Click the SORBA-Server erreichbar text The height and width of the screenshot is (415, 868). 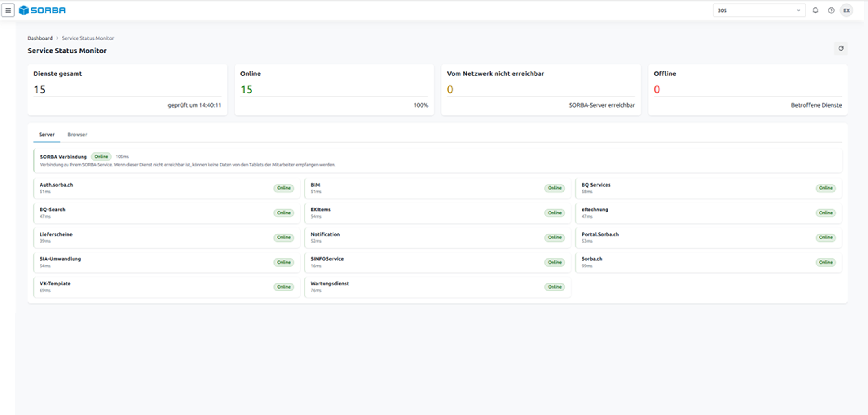(602, 105)
